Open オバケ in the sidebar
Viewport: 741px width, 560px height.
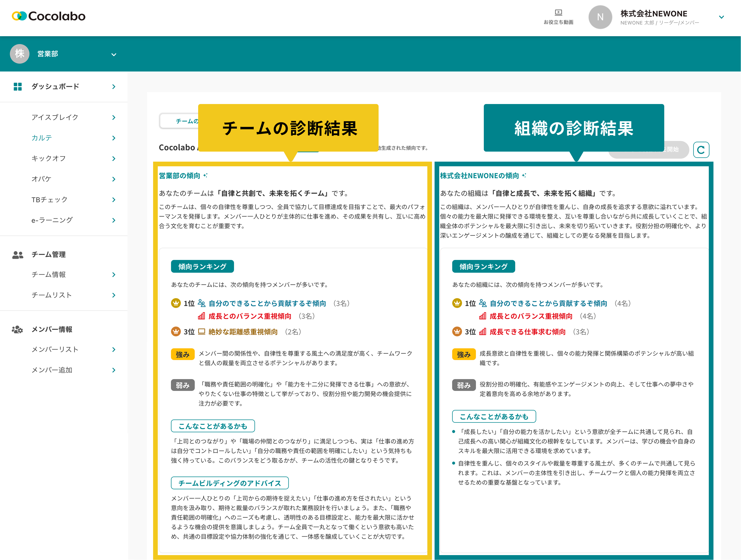pyautogui.click(x=42, y=179)
